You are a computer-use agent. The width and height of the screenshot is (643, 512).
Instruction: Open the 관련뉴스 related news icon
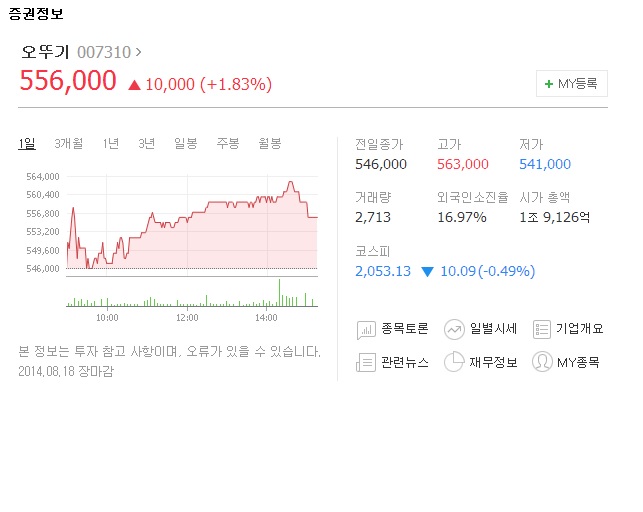[x=366, y=362]
